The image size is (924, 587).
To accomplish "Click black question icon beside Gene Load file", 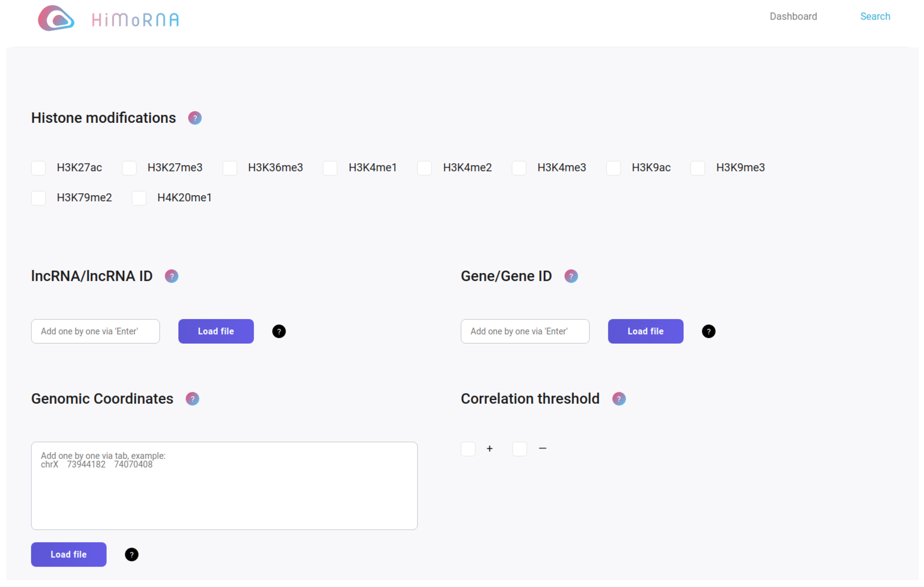I will tap(708, 331).
